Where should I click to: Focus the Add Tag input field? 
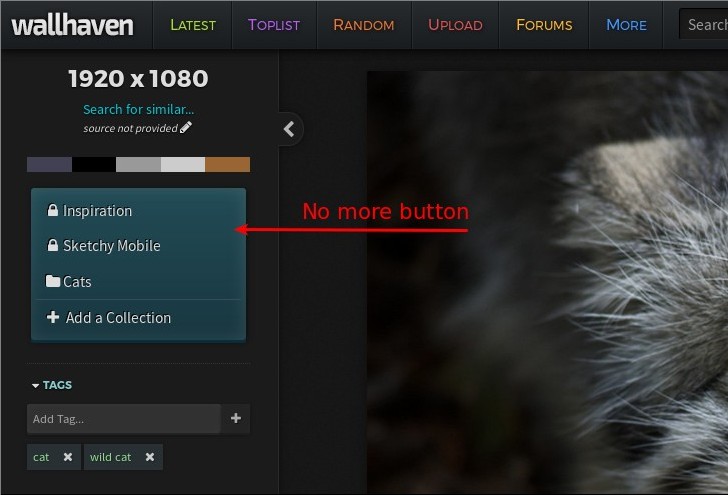click(124, 419)
